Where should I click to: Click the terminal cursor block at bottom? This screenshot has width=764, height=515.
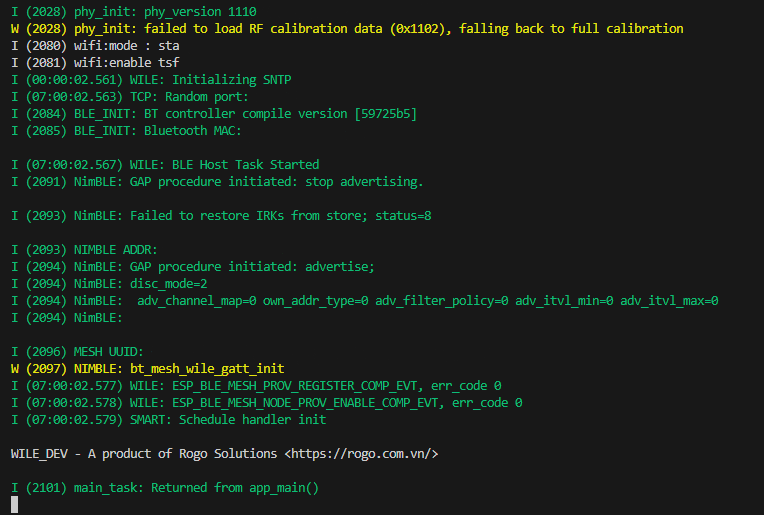point(15,505)
